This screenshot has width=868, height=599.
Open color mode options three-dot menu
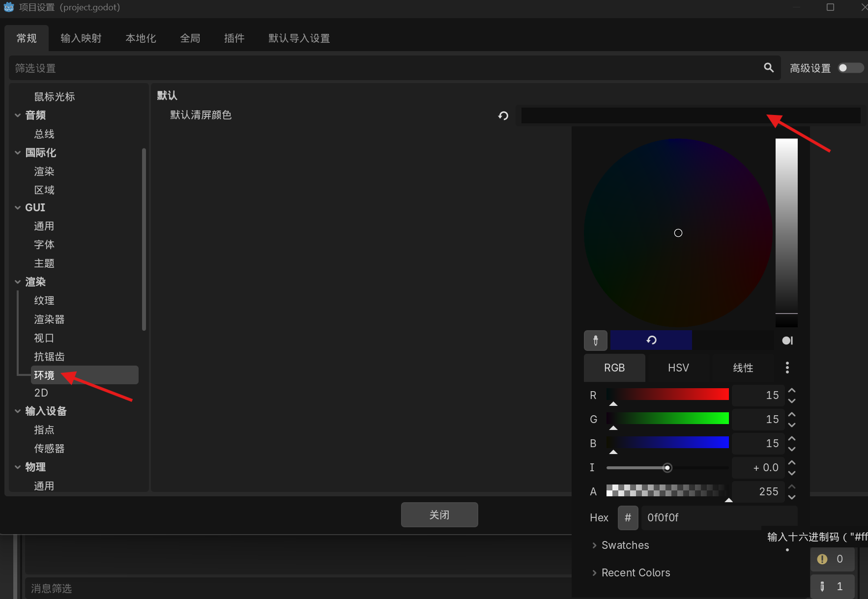click(x=787, y=368)
